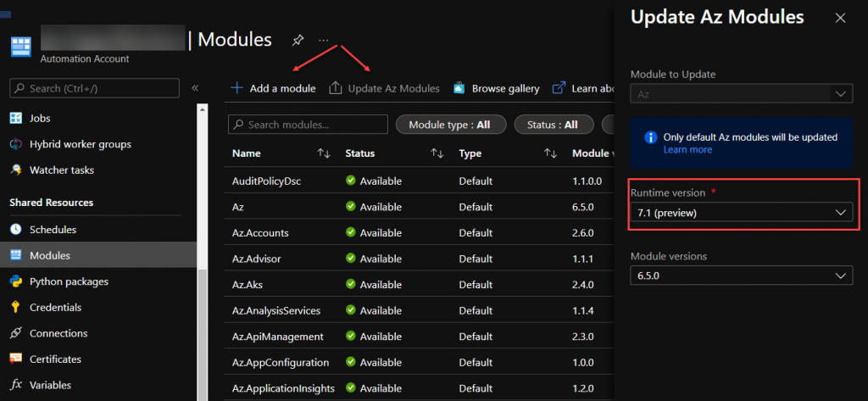868x401 pixels.
Task: Click version 1.1.4 cell
Action: (x=583, y=311)
